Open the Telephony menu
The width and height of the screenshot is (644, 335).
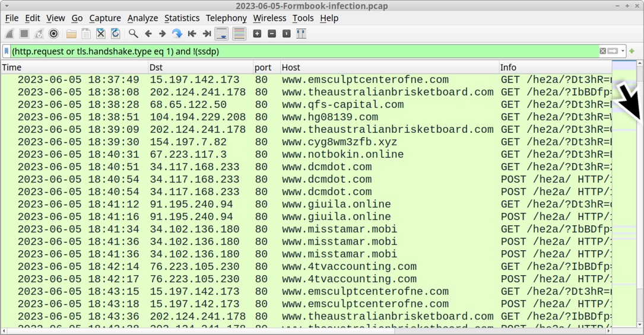[x=226, y=18]
